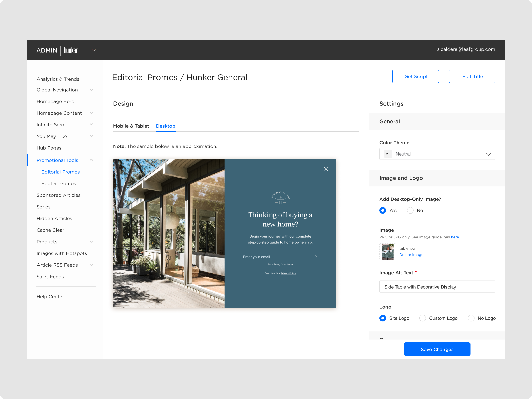Screen dimensions: 532x399
Task: Expand the Products menu chevron
Action: [x=91, y=242]
